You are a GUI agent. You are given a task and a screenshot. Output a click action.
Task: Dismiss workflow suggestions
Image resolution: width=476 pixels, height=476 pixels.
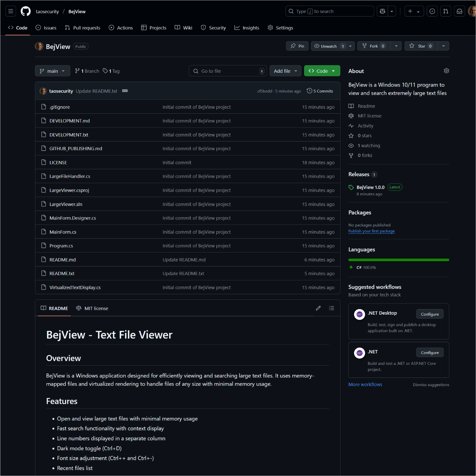click(x=431, y=385)
